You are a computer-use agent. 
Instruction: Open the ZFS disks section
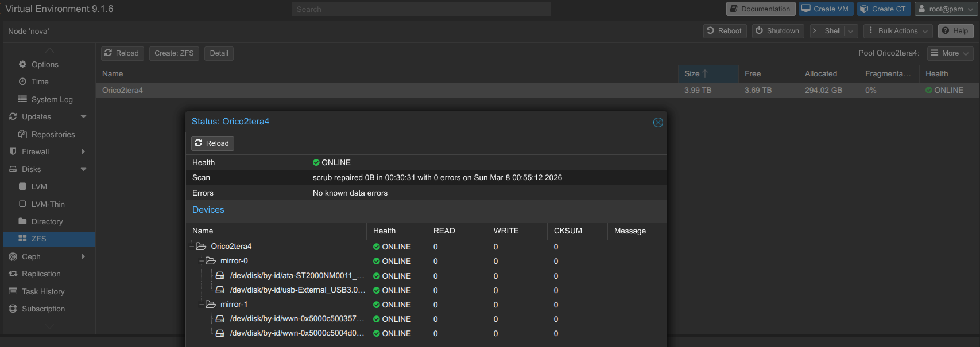(x=38, y=239)
